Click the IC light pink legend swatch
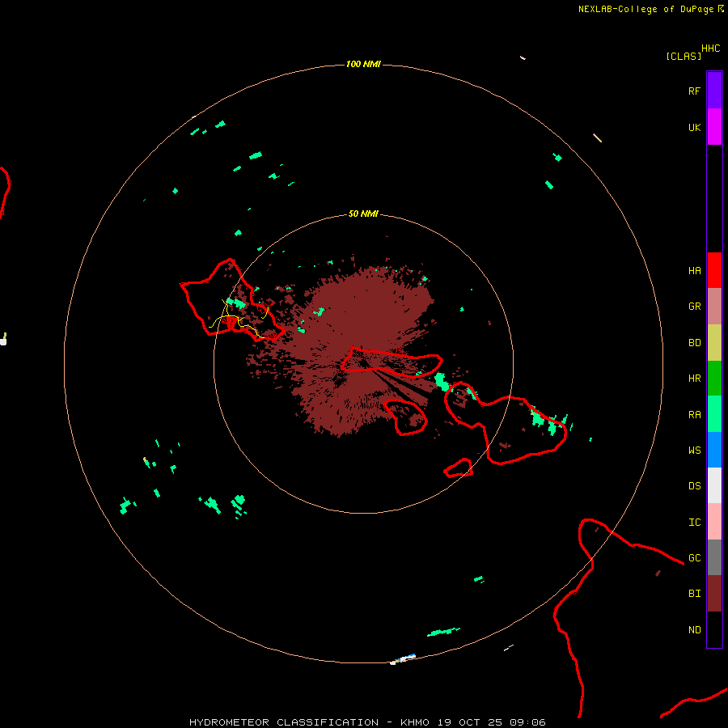The image size is (728, 728). [x=714, y=522]
